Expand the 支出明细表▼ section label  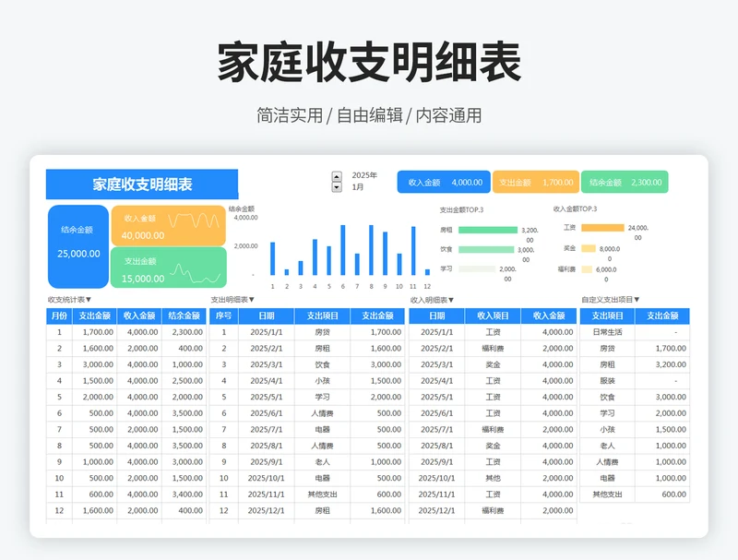pos(232,299)
